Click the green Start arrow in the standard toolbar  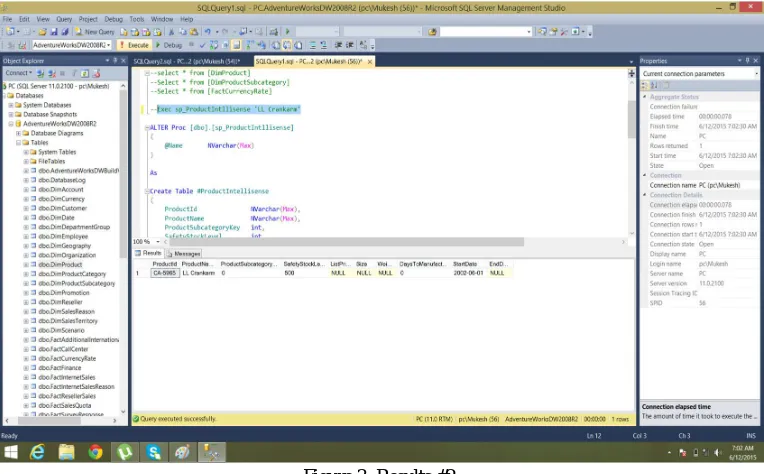coord(287,32)
